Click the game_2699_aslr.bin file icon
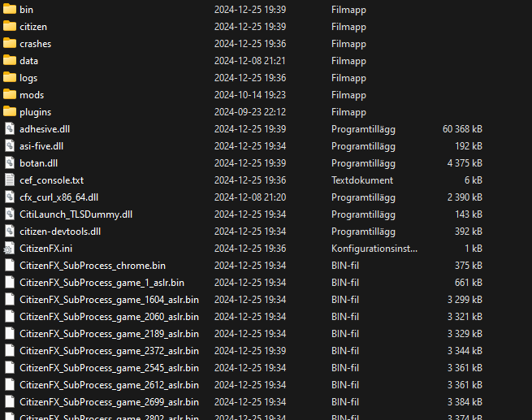The width and height of the screenshot is (532, 420). click(x=10, y=401)
